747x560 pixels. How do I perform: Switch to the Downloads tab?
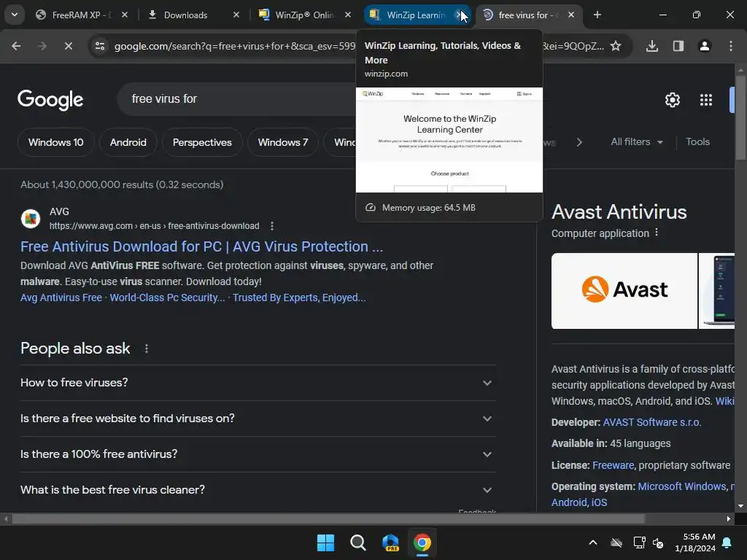point(185,15)
